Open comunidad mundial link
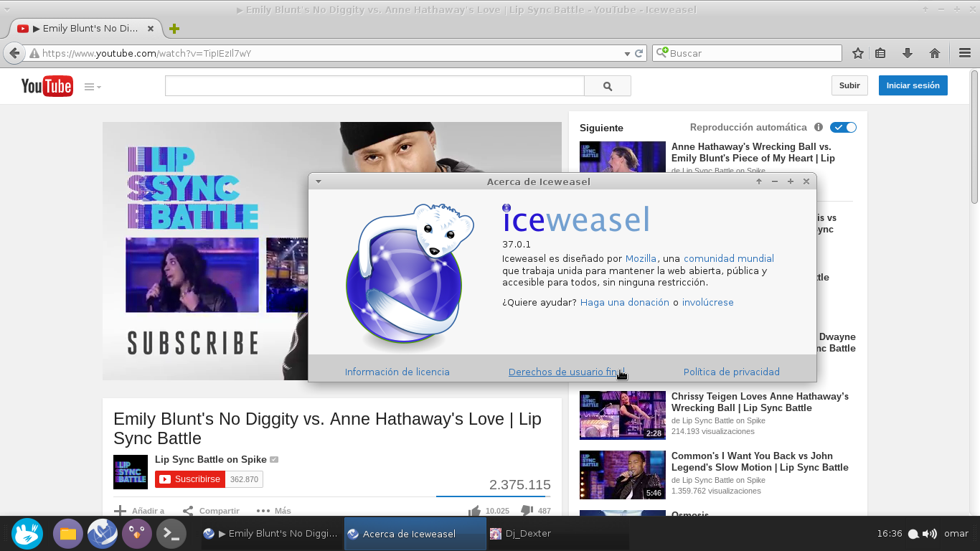980x551 pixels. (728, 258)
